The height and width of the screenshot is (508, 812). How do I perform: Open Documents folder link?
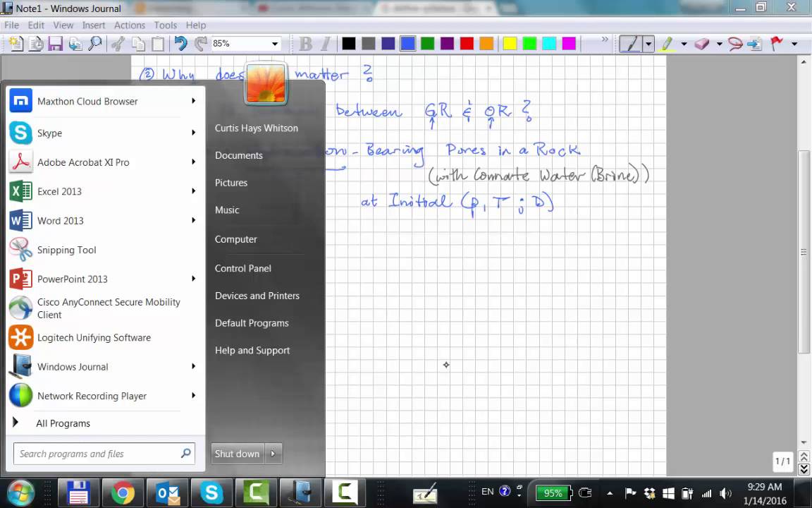point(239,155)
